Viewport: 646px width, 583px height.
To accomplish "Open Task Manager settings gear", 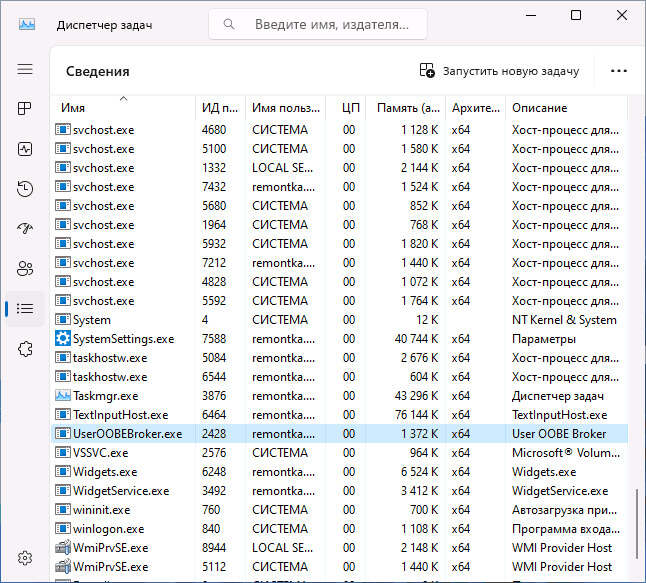I will (25, 557).
